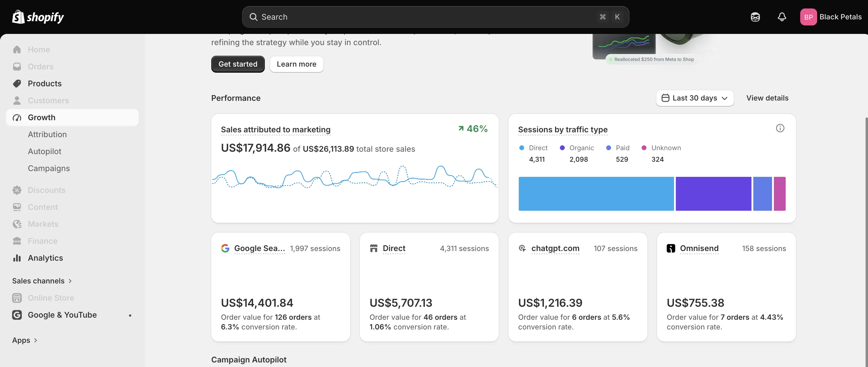
Task: Click the pink Unknown bar segment
Action: 779,194
